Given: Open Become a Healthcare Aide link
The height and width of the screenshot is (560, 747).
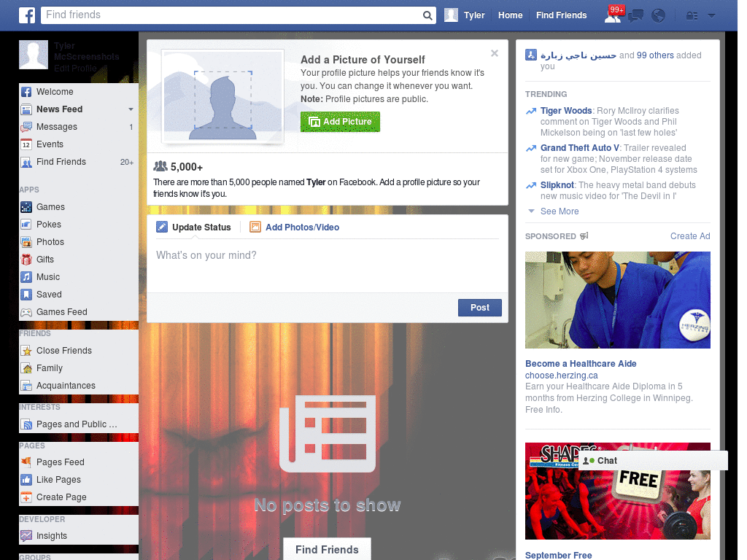Looking at the screenshot, I should 581,363.
